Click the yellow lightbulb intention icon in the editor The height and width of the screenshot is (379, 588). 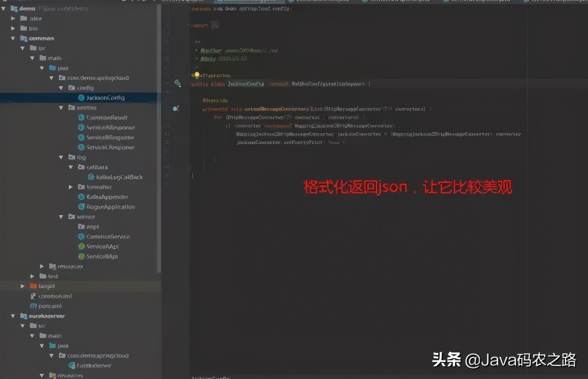[x=197, y=75]
